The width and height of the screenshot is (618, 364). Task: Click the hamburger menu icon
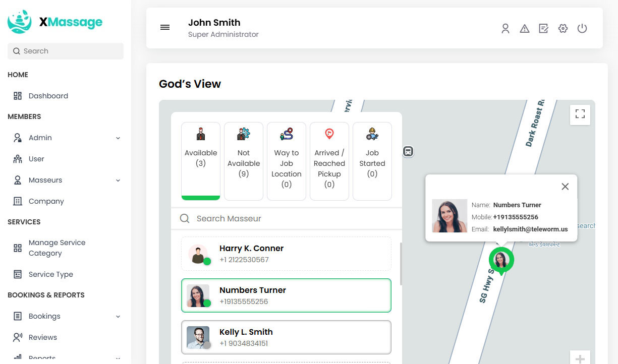click(x=165, y=28)
